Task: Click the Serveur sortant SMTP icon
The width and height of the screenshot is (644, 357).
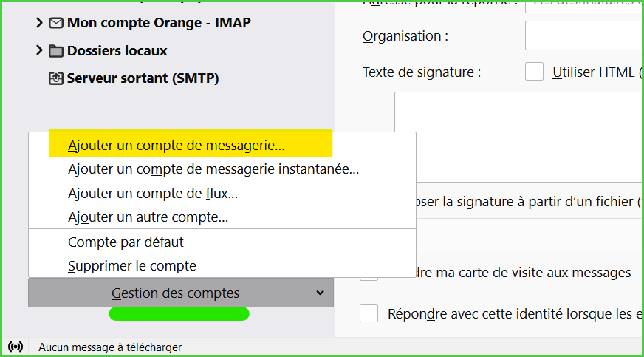Action: 56,78
